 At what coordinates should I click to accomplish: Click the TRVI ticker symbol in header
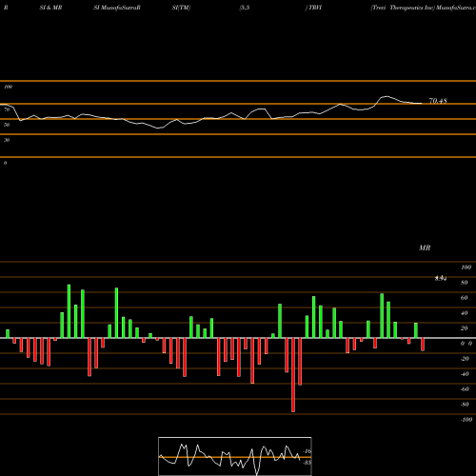click(315, 8)
